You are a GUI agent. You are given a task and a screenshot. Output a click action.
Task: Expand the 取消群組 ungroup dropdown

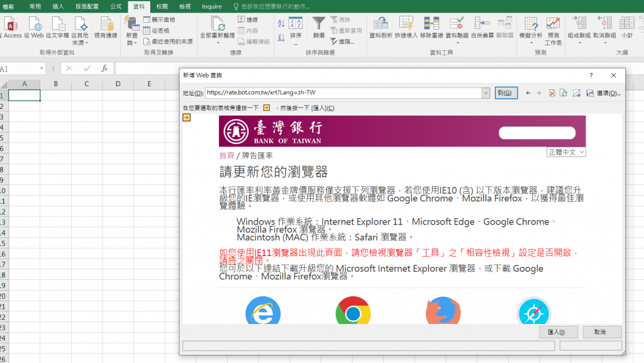point(604,43)
